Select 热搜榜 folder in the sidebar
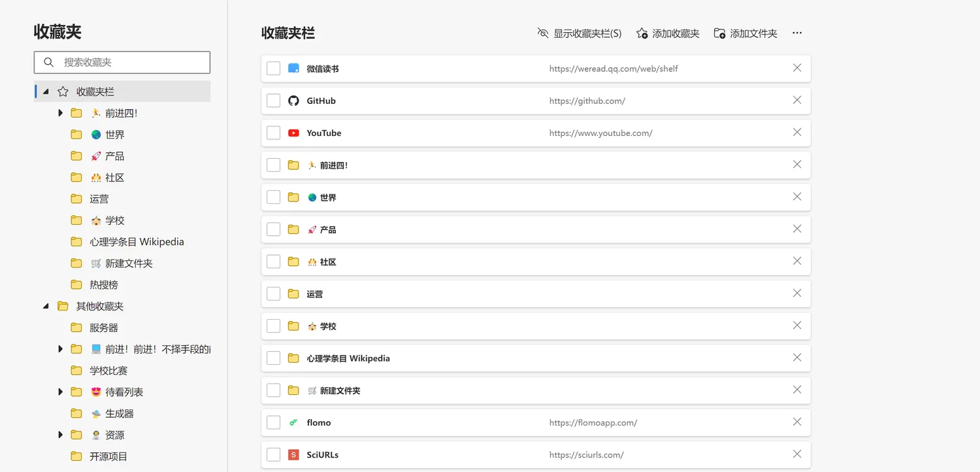980x472 pixels. tap(103, 284)
